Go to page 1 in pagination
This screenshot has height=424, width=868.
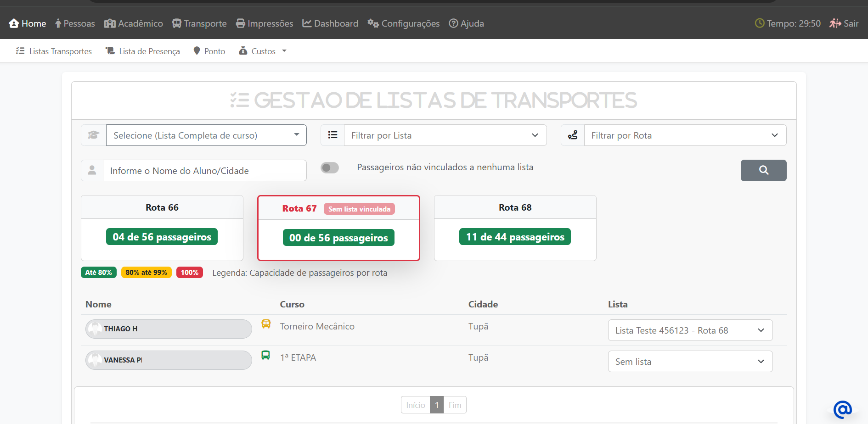[x=437, y=405]
